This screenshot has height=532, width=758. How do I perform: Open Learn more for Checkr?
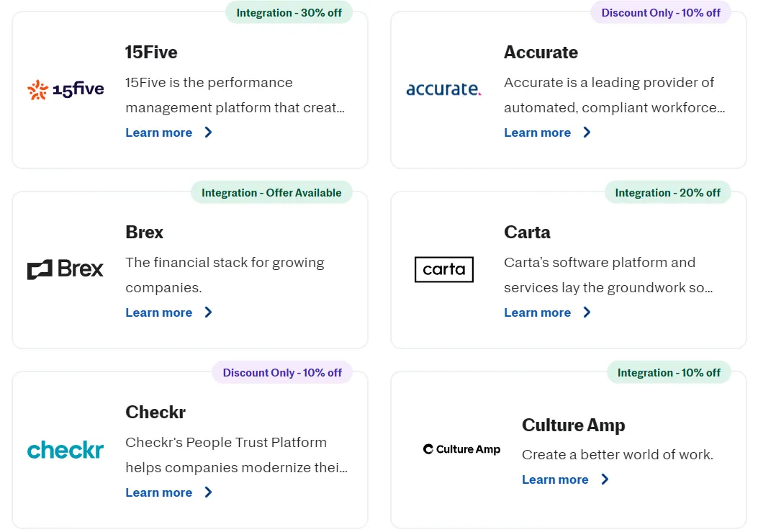159,492
